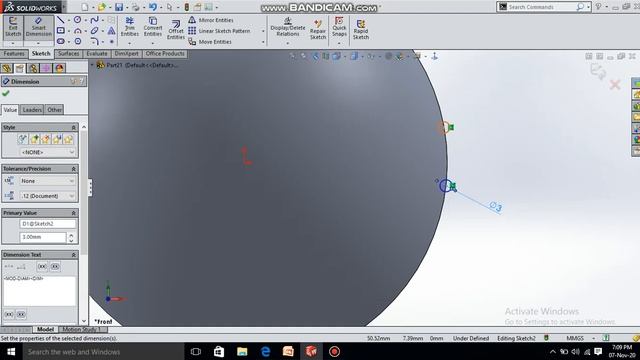This screenshot has width=640, height=360.
Task: Click the Save icon
Action: (x=119, y=7)
